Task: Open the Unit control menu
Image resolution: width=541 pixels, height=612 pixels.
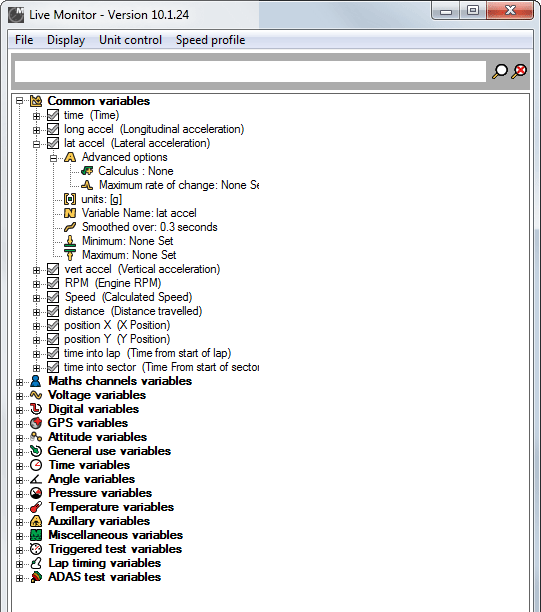Action: pyautogui.click(x=130, y=40)
